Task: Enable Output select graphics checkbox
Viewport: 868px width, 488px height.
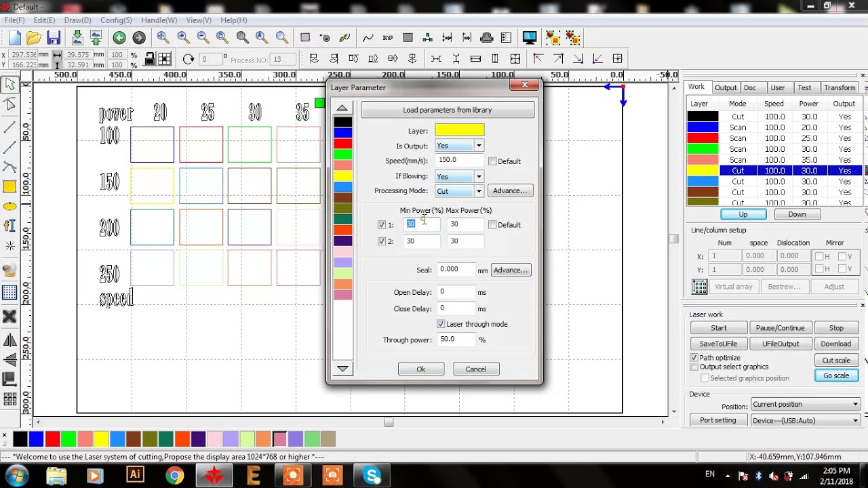Action: 694,367
